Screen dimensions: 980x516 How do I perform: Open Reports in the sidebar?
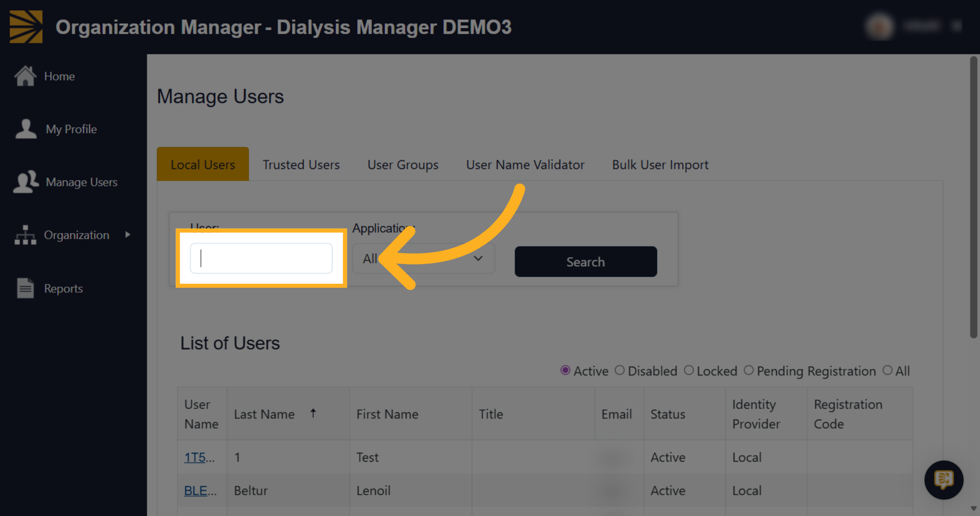(63, 288)
